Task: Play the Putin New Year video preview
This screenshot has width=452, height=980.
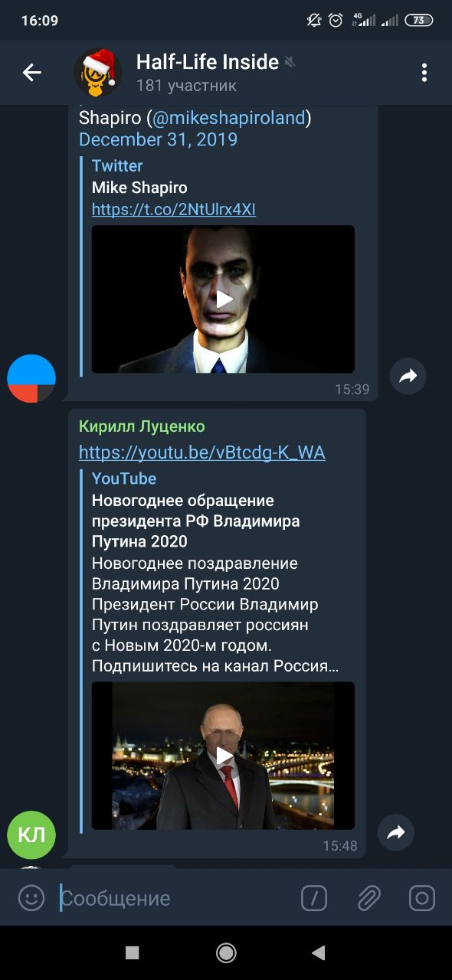Action: tap(223, 756)
